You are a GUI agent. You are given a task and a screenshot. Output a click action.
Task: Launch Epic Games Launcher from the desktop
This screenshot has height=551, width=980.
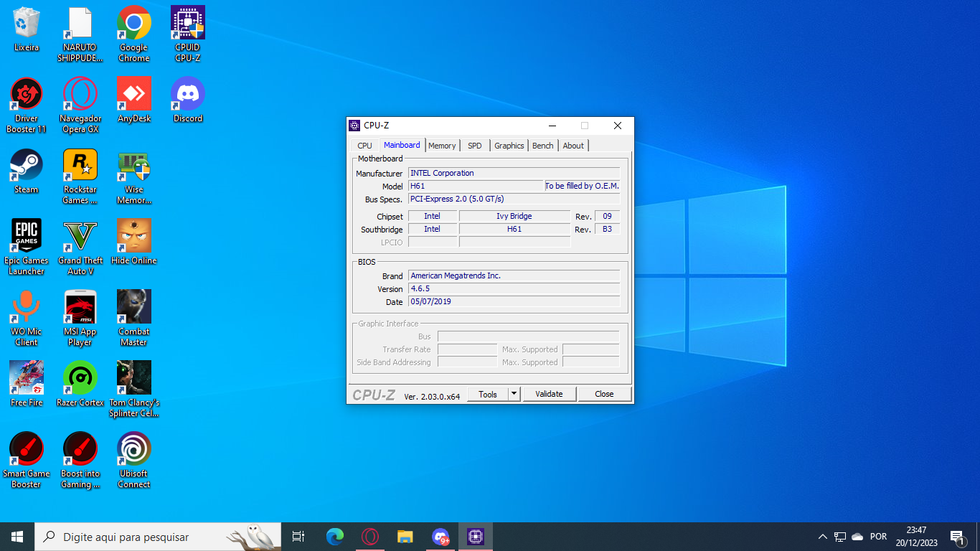(27, 248)
